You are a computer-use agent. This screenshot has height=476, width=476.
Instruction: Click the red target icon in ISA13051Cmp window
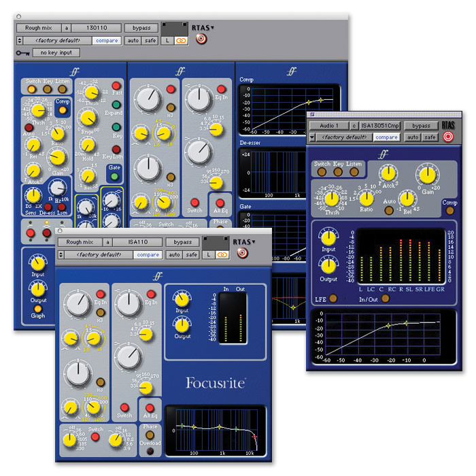pyautogui.click(x=448, y=137)
